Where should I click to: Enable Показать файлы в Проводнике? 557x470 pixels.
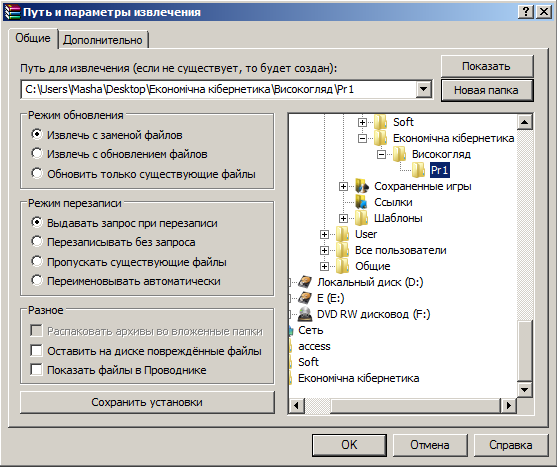(36, 369)
